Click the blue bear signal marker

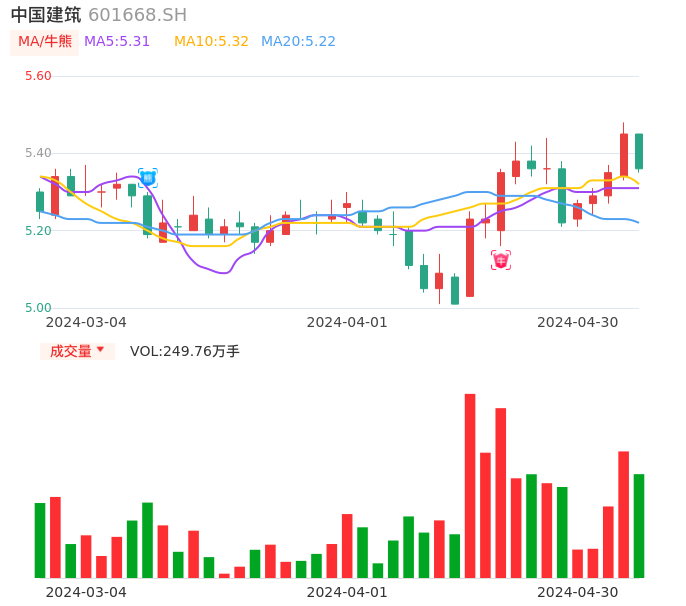[x=148, y=178]
